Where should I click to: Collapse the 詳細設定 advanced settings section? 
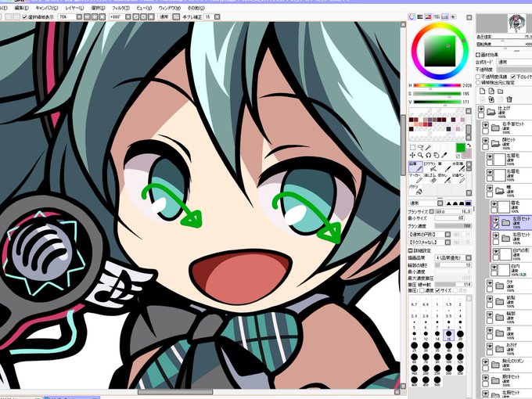[411, 250]
